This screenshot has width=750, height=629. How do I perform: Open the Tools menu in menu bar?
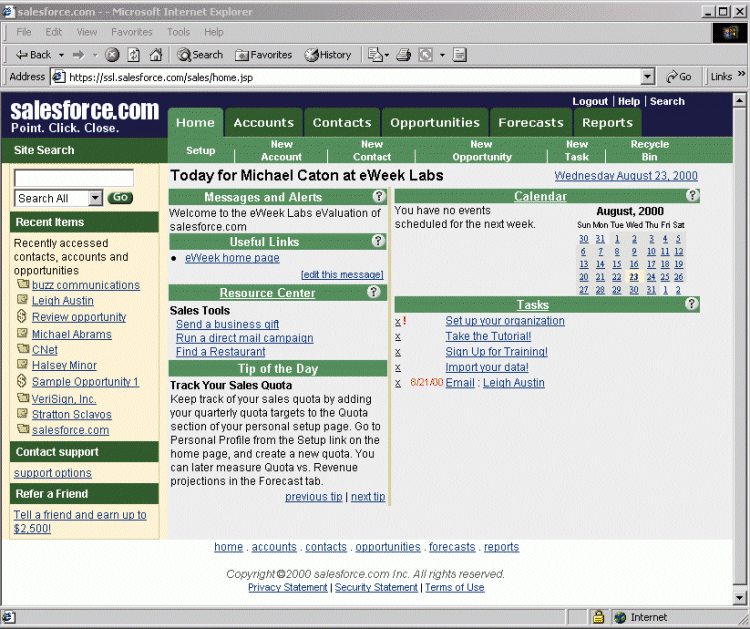pos(178,32)
